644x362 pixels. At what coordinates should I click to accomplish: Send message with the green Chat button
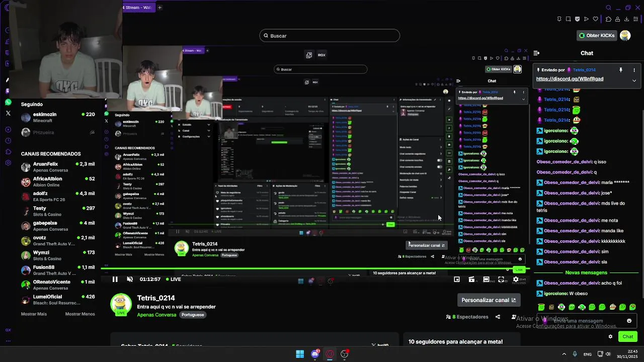click(x=628, y=336)
